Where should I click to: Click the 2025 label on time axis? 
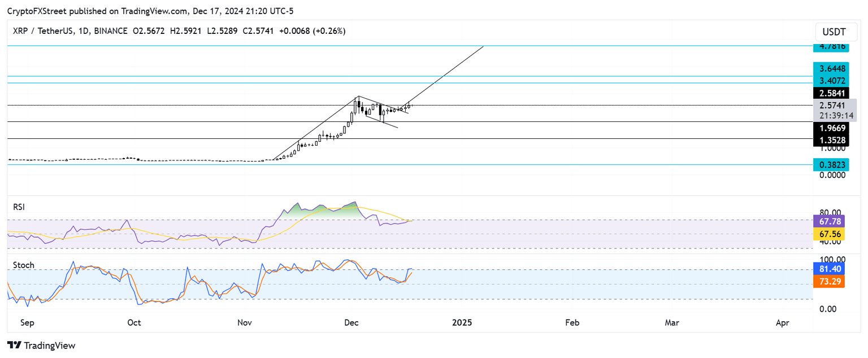[462, 323]
